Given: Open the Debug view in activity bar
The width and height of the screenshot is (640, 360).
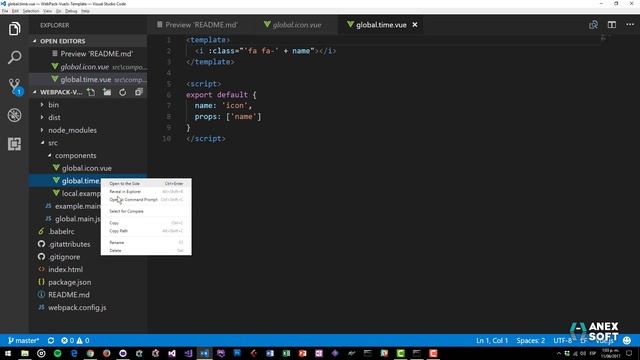Looking at the screenshot, I should point(14,115).
